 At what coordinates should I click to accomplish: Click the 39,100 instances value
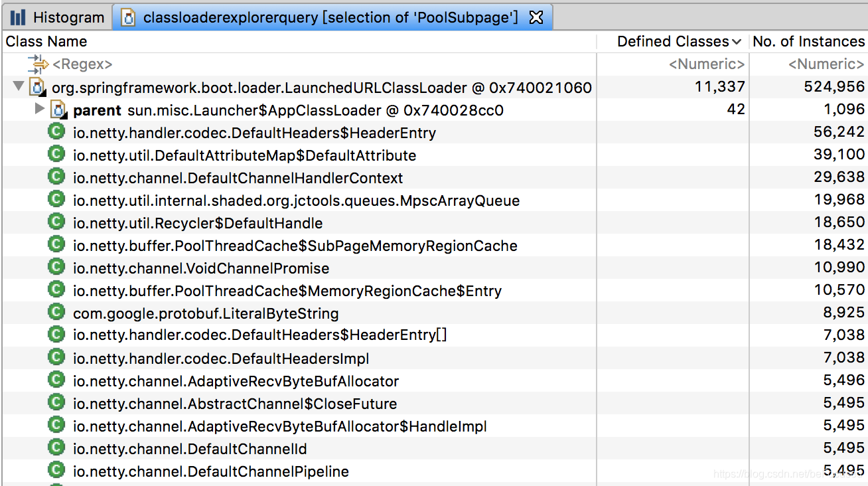[x=839, y=155]
